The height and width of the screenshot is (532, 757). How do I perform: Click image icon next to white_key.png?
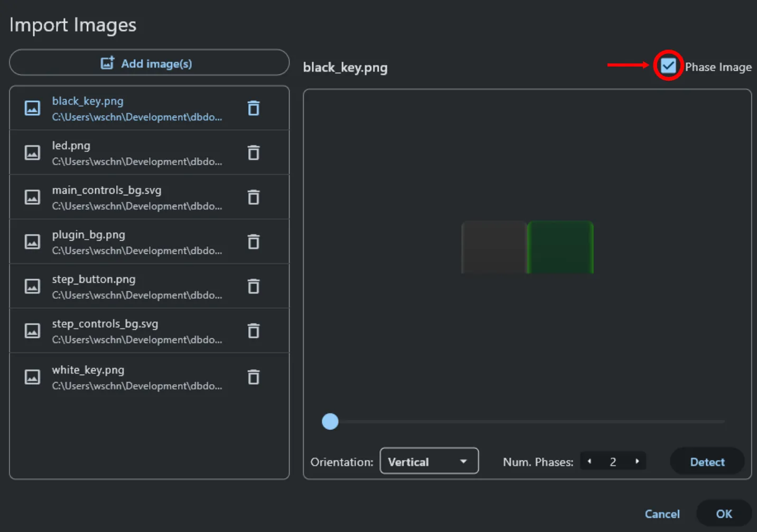point(32,377)
